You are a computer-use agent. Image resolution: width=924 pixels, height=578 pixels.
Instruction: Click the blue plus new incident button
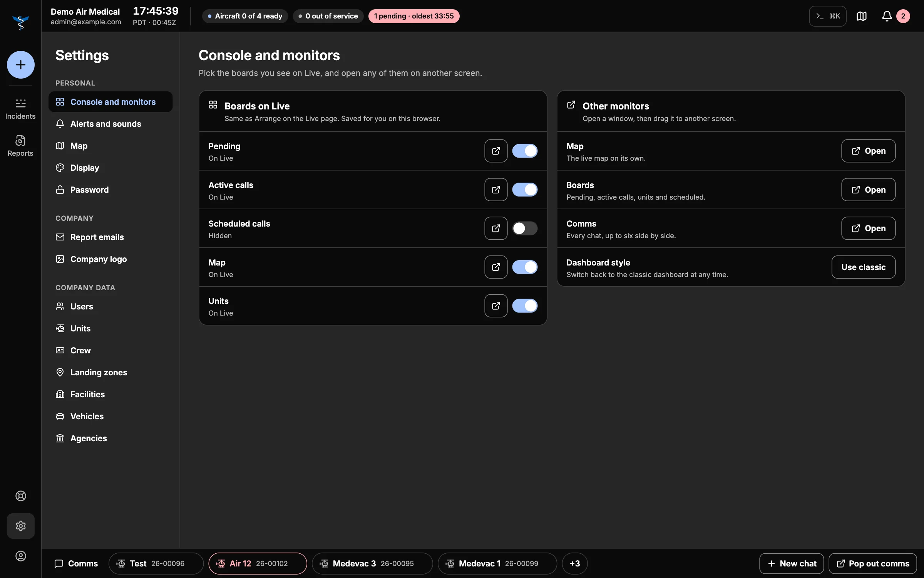(21, 65)
